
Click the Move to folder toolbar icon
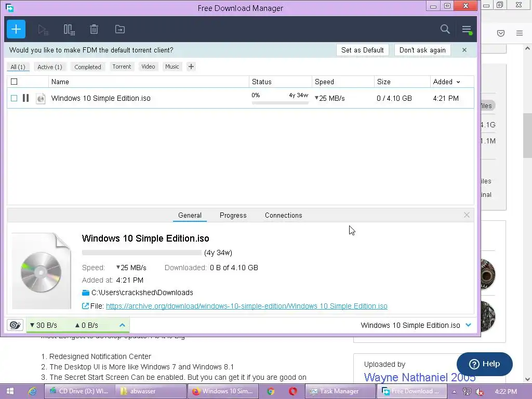pos(120,30)
